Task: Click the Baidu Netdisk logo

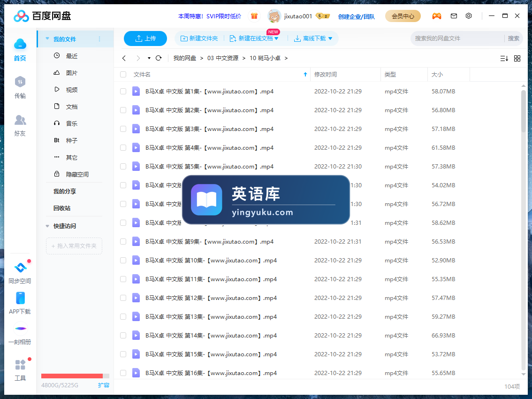Action: coord(42,16)
